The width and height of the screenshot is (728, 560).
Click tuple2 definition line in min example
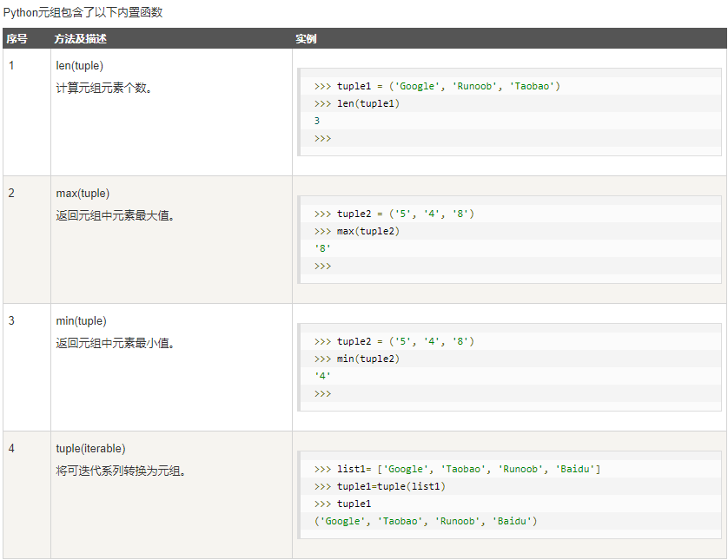(x=394, y=341)
